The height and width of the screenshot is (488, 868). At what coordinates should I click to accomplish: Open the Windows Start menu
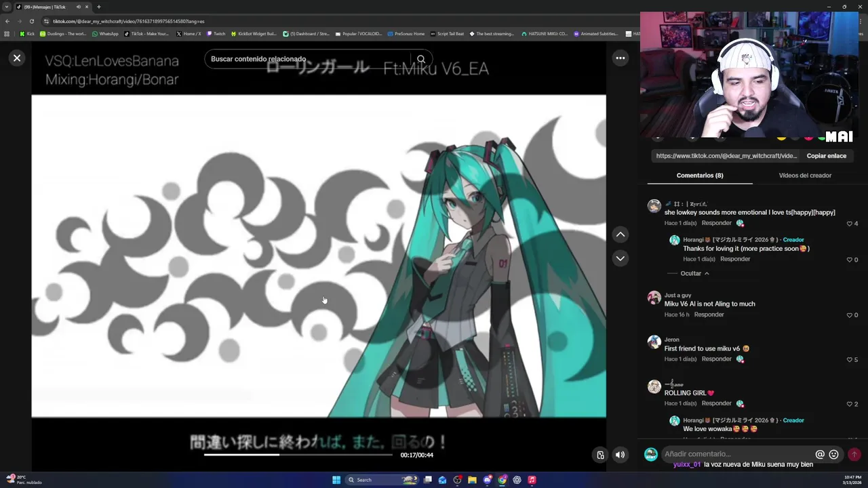[336, 480]
